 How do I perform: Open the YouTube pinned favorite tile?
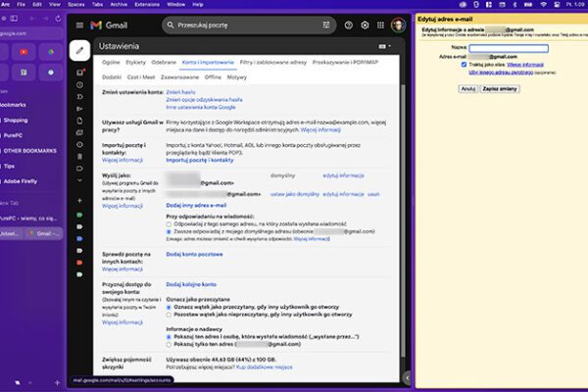click(x=24, y=52)
